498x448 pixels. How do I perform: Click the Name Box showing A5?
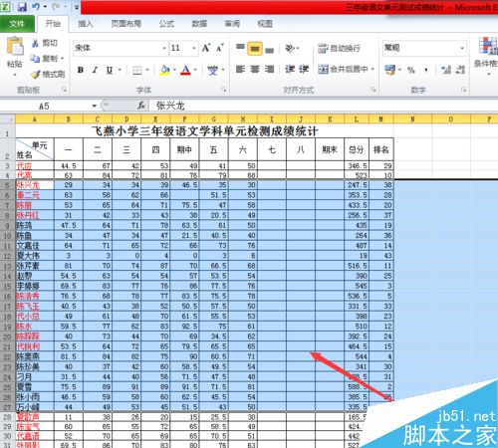click(x=45, y=106)
